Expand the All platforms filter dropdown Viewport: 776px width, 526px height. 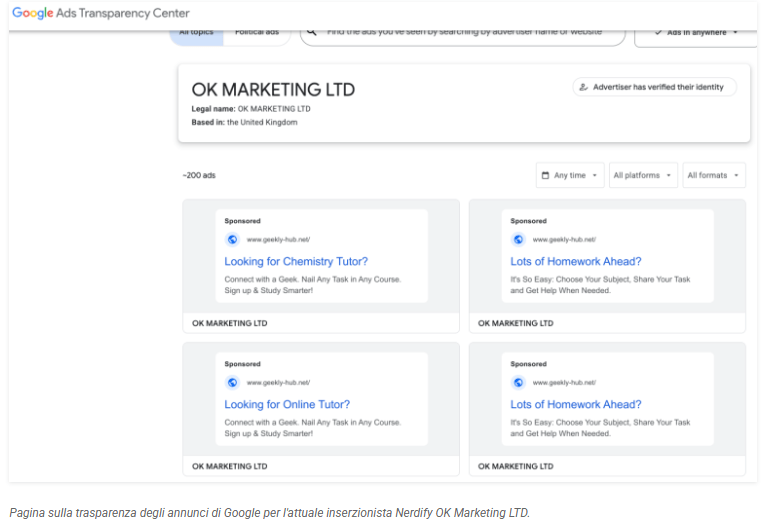(643, 175)
